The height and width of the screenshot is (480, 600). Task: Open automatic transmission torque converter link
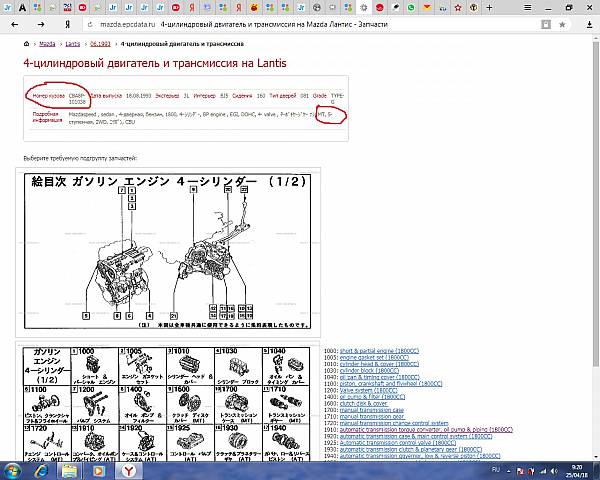pyautogui.click(x=426, y=429)
